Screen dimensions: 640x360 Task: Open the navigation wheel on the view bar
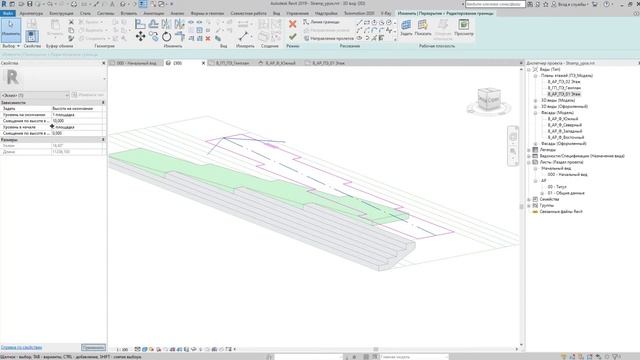[513, 137]
